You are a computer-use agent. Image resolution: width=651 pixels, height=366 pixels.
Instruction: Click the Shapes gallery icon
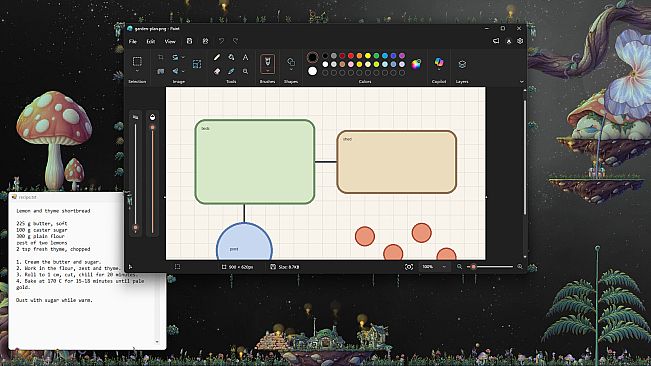[291, 61]
